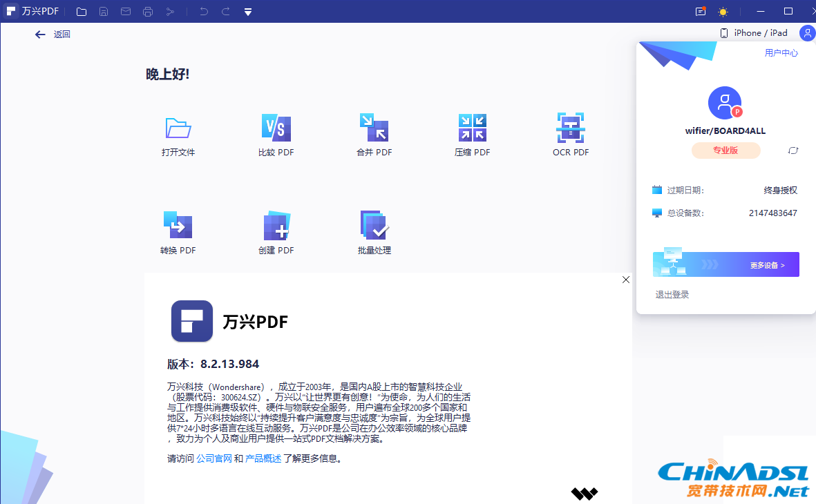The image size is (816, 504).
Task: Click the 创建 PDF icon
Action: (x=276, y=226)
